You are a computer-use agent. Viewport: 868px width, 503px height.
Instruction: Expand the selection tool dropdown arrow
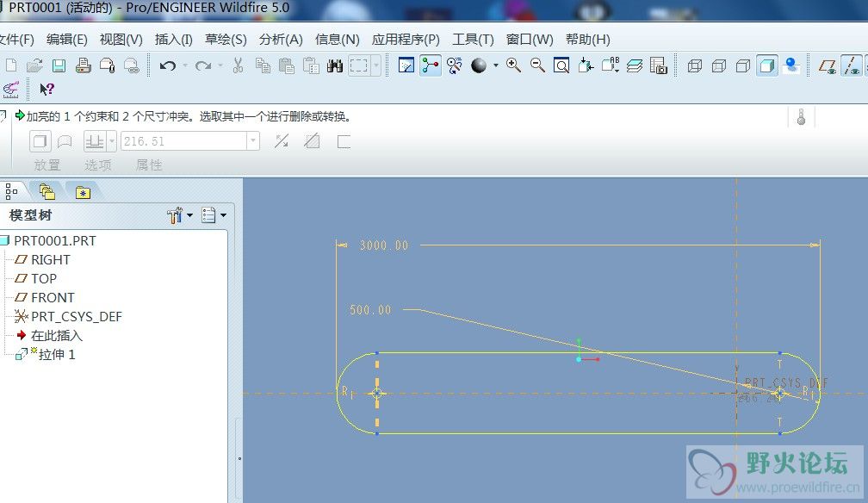(376, 65)
